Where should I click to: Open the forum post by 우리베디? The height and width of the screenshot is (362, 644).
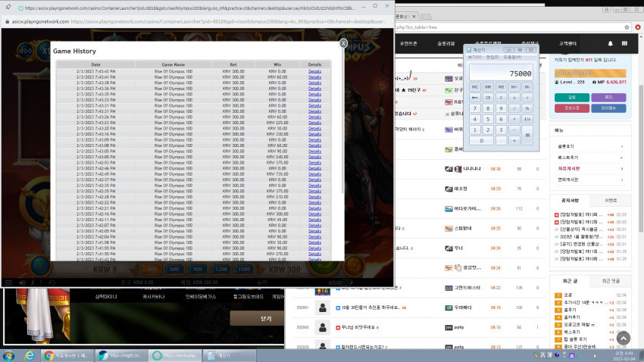point(371,307)
